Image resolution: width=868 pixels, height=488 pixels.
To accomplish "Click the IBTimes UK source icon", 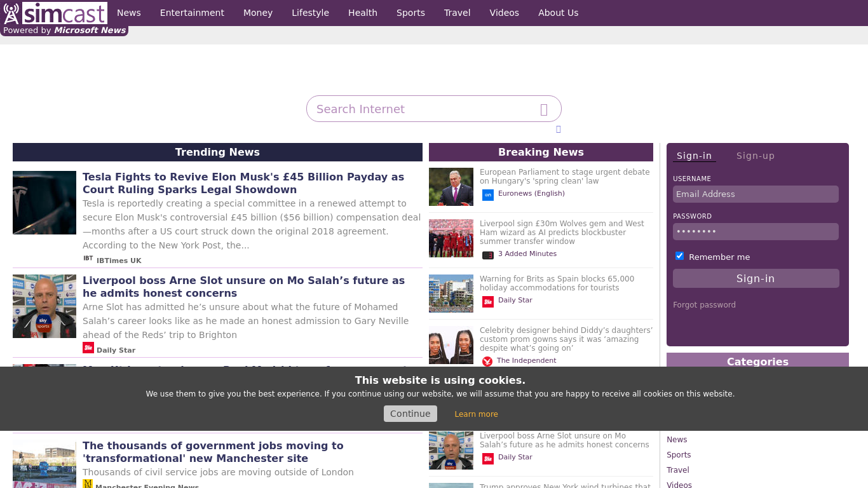I will coord(88,259).
